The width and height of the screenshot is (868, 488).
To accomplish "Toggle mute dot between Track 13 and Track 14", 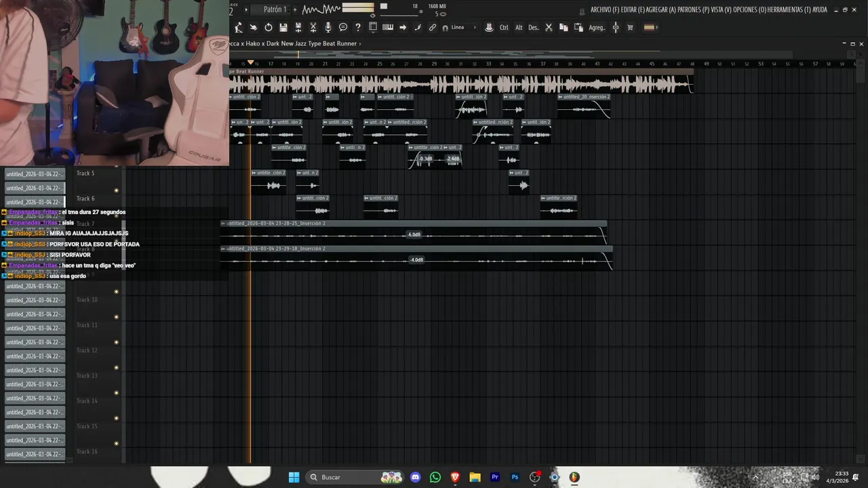I will coord(116,393).
